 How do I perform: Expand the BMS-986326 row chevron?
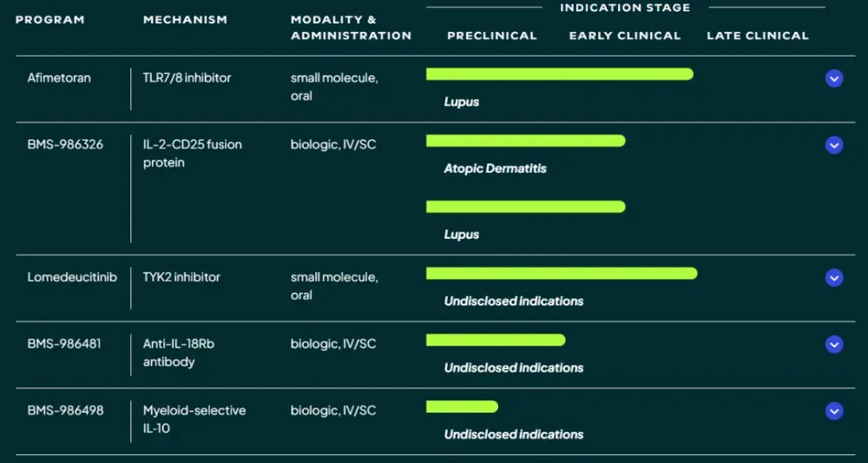tap(834, 145)
